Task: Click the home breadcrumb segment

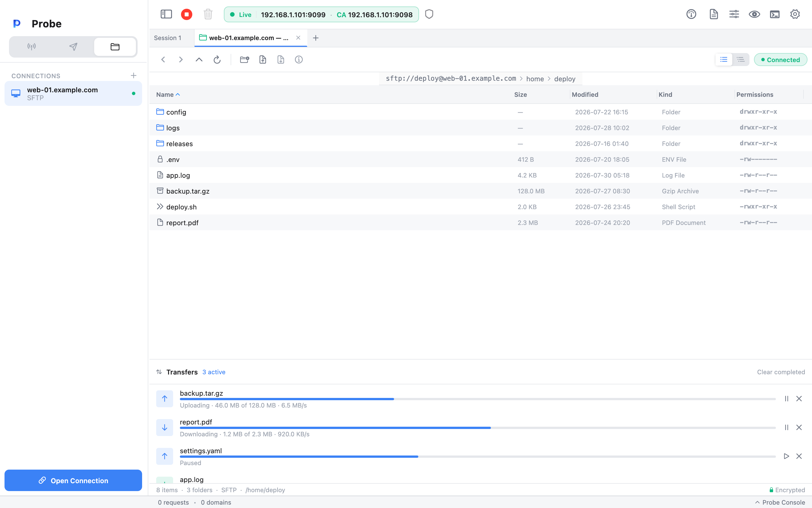Action: [x=535, y=79]
